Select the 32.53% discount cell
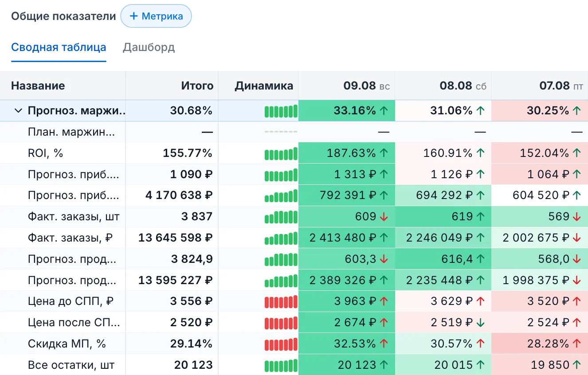588x375 pixels. click(347, 344)
